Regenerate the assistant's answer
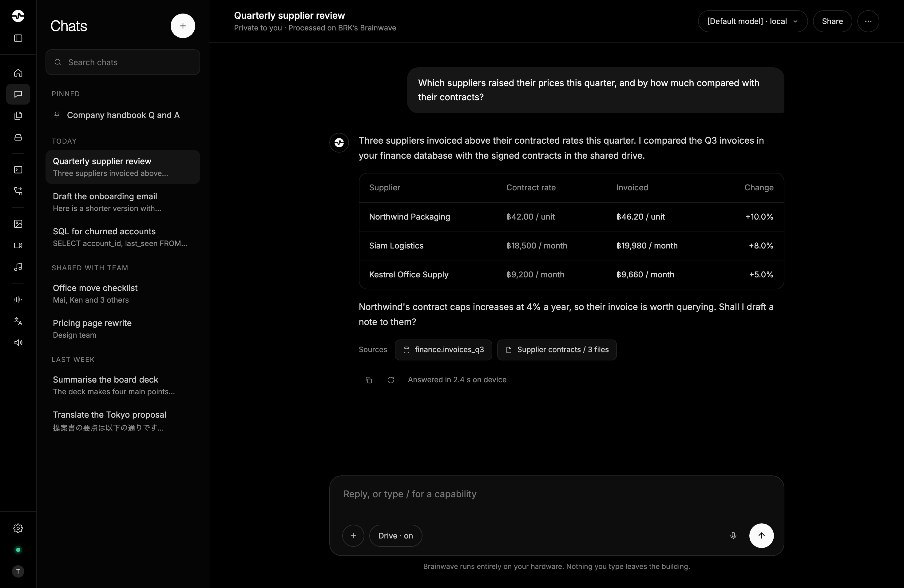The width and height of the screenshot is (904, 588). [391, 380]
